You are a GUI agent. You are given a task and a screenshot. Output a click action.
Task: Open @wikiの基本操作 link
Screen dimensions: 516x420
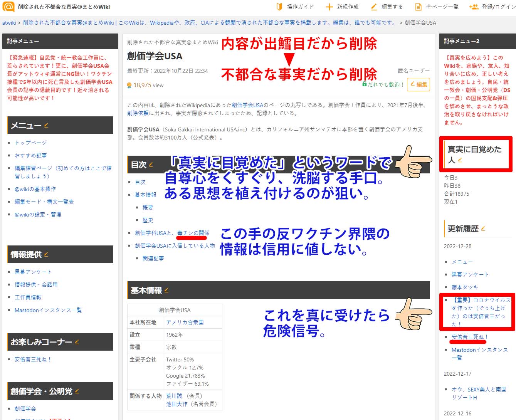pyautogui.click(x=35, y=189)
